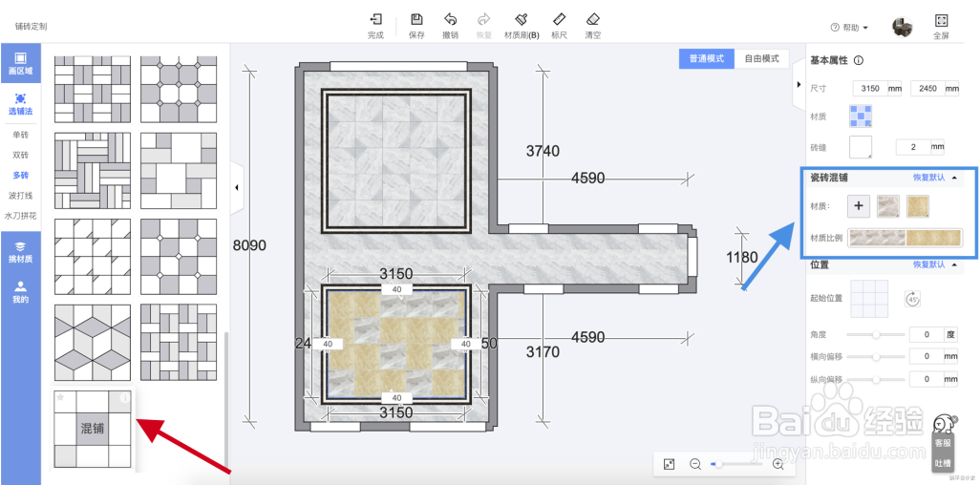Select 多砖 multi tile category
The width and height of the screenshot is (980, 485).
[21, 176]
